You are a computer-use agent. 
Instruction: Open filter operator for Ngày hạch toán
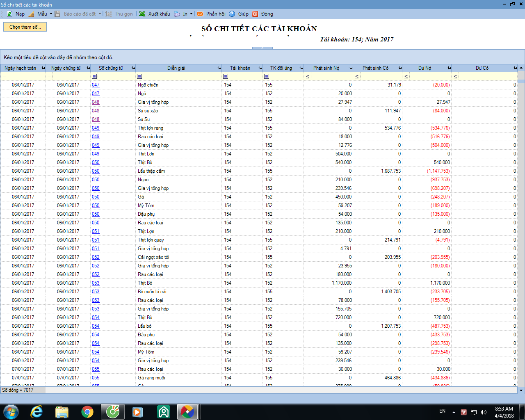pyautogui.click(x=5, y=76)
